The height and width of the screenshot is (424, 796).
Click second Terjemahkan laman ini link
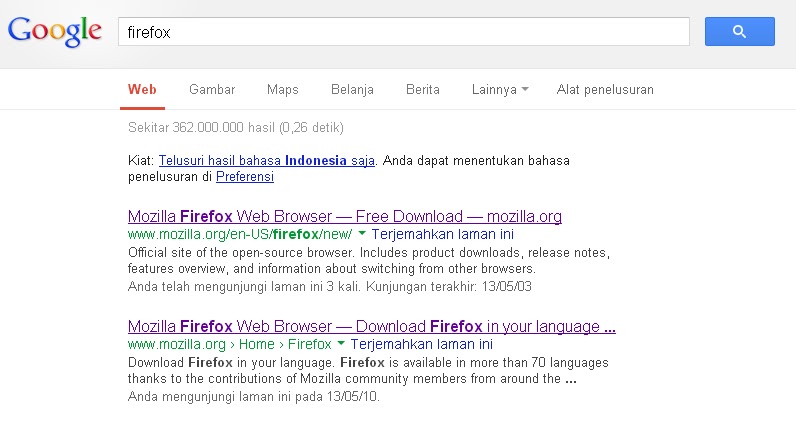coord(422,344)
